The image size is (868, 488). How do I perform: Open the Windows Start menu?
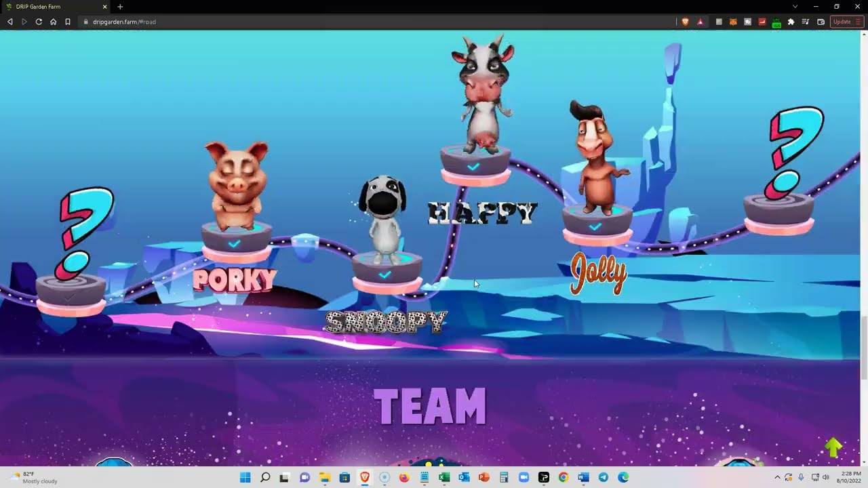(x=245, y=477)
